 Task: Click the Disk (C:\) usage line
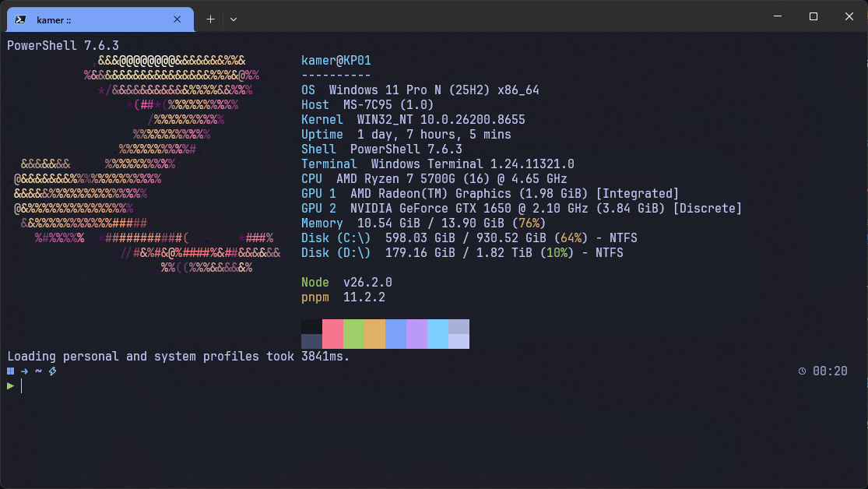(x=469, y=237)
